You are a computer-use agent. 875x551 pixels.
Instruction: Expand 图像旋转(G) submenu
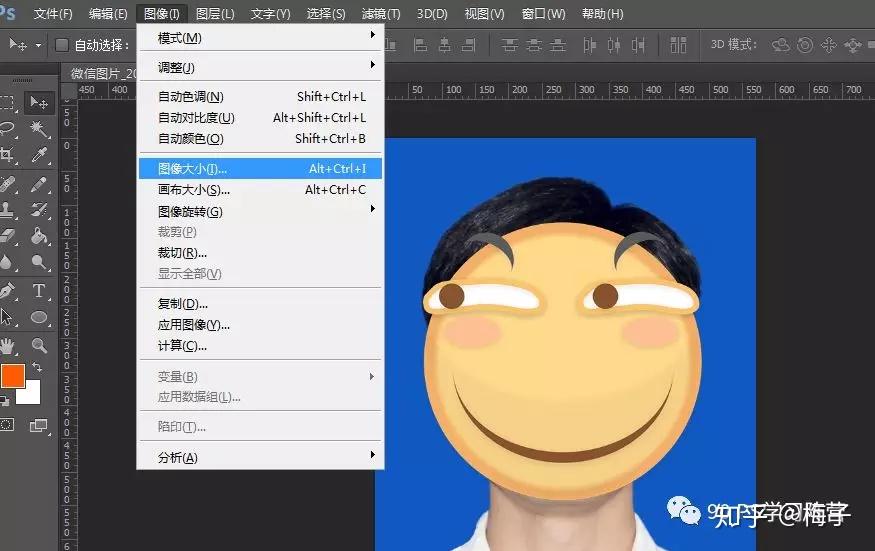click(x=261, y=211)
